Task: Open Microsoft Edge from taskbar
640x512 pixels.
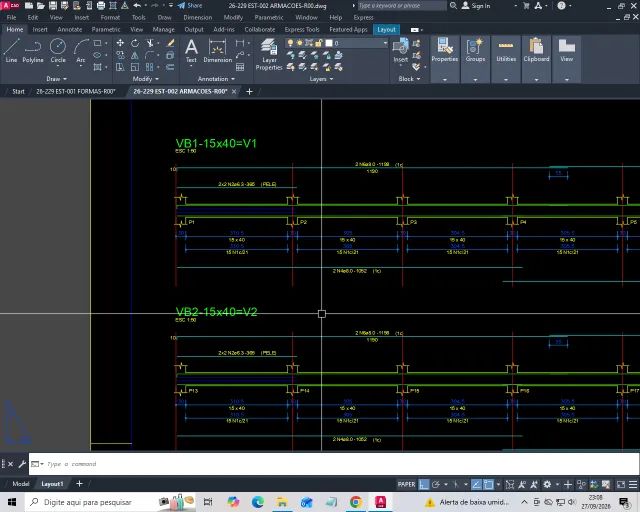Action: 258,502
